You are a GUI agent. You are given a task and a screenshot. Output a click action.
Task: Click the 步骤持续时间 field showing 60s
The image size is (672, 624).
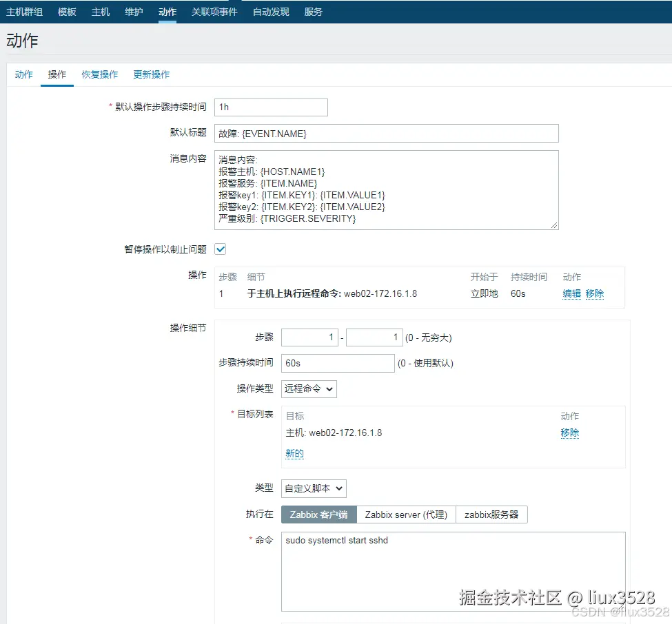[x=337, y=362]
